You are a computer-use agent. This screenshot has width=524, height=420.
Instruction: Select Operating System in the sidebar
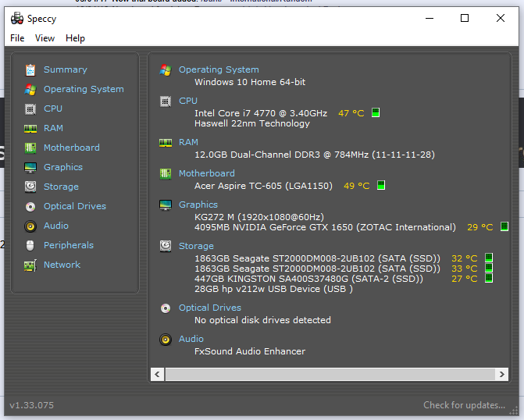[x=84, y=89]
